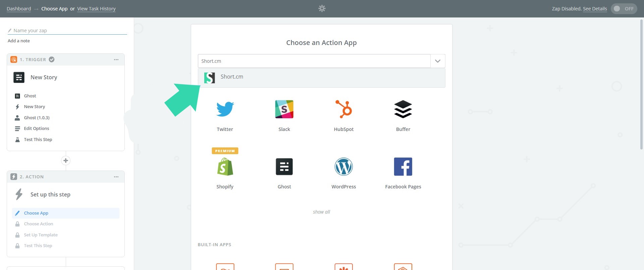Viewport: 644px width, 270px height.
Task: Select the Buffer app icon
Action: [403, 109]
